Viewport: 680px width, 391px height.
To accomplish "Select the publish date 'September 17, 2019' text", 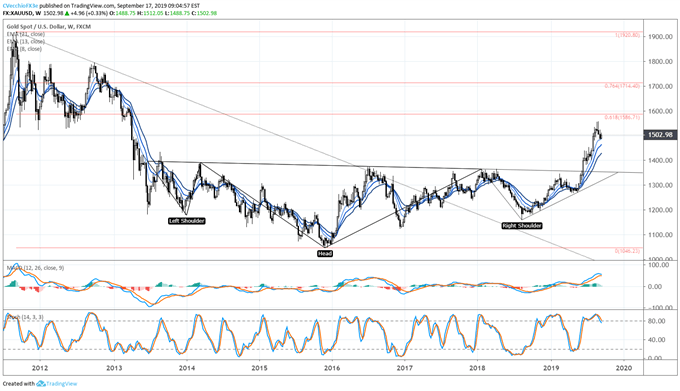I will tap(140, 7).
